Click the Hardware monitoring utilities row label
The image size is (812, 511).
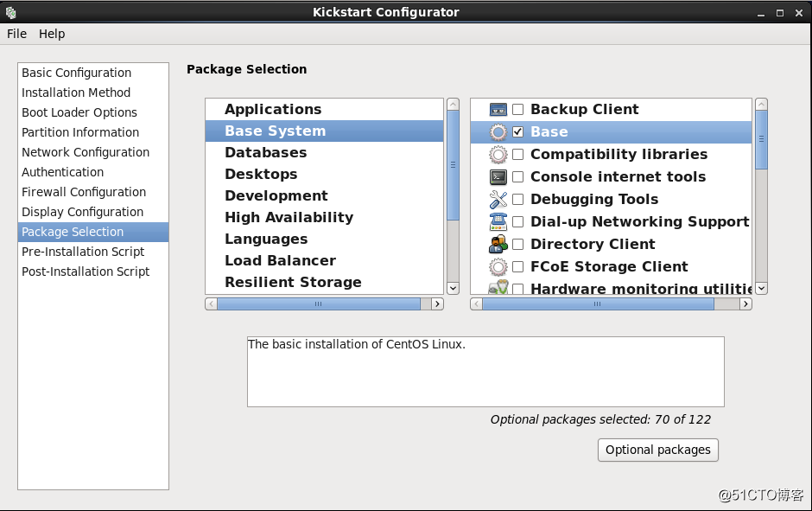642,289
